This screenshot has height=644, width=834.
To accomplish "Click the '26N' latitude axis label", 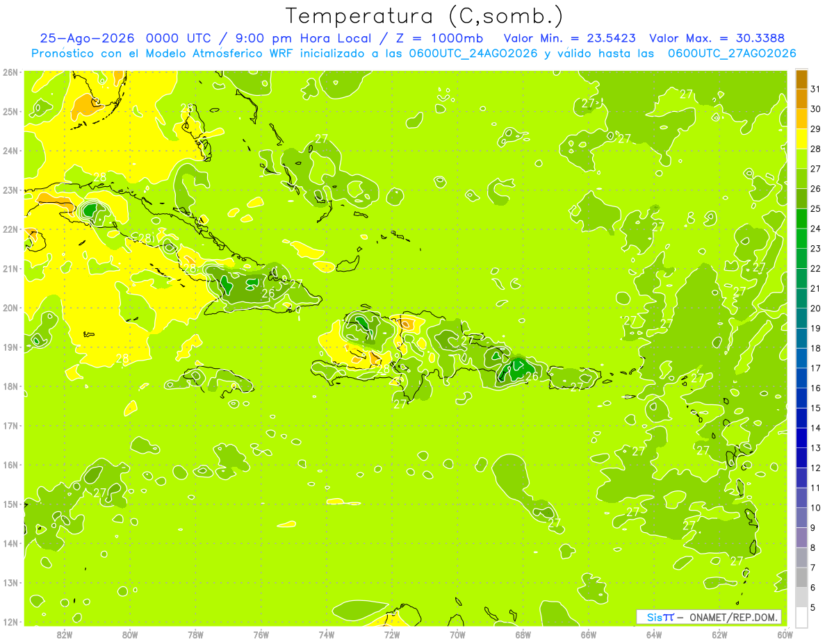I will point(10,72).
